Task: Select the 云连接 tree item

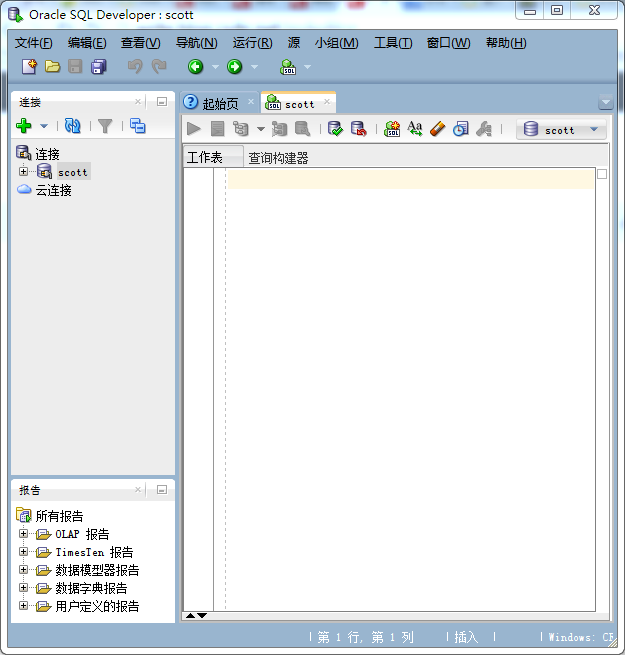Action: (x=53, y=190)
